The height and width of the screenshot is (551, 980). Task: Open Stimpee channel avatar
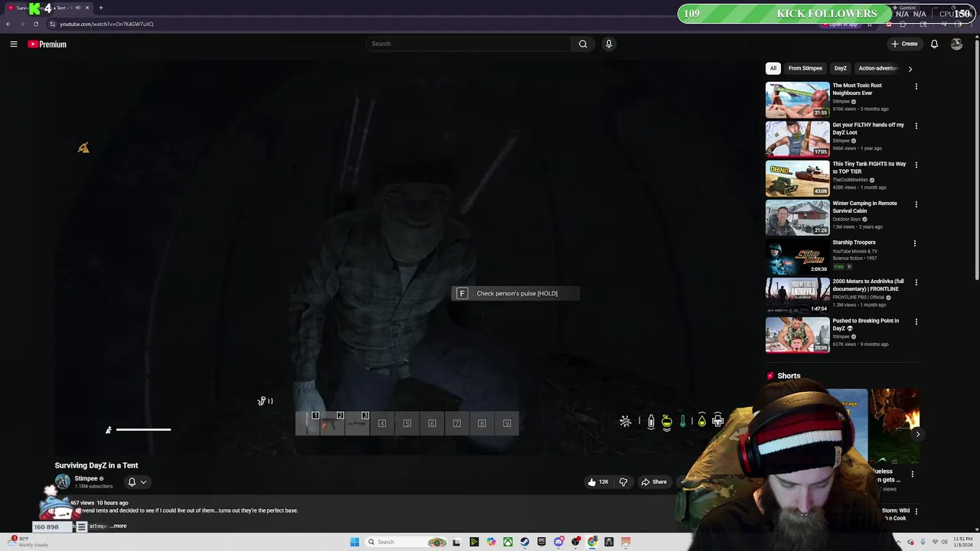[62, 481]
